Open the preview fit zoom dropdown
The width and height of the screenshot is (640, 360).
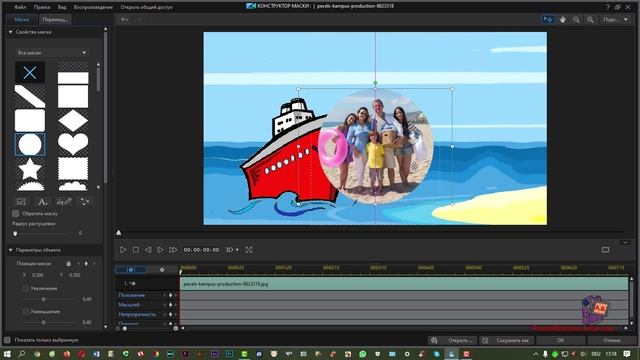pos(615,20)
